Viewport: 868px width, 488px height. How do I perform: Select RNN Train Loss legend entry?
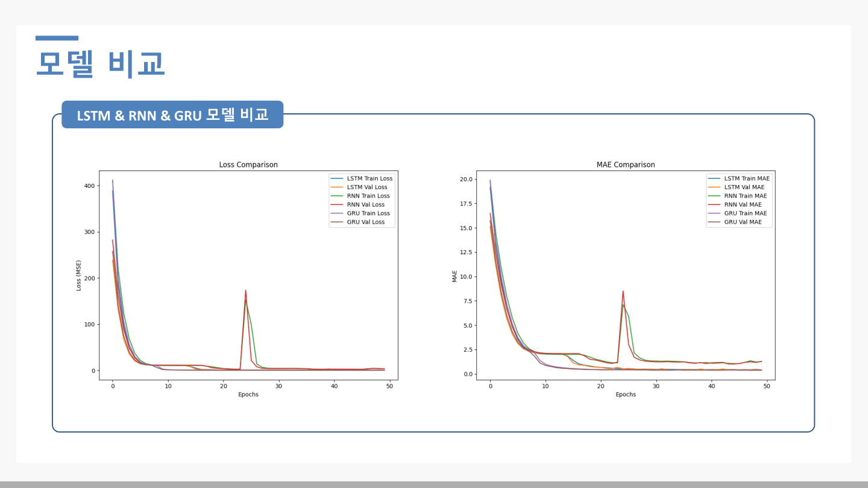pyautogui.click(x=360, y=196)
